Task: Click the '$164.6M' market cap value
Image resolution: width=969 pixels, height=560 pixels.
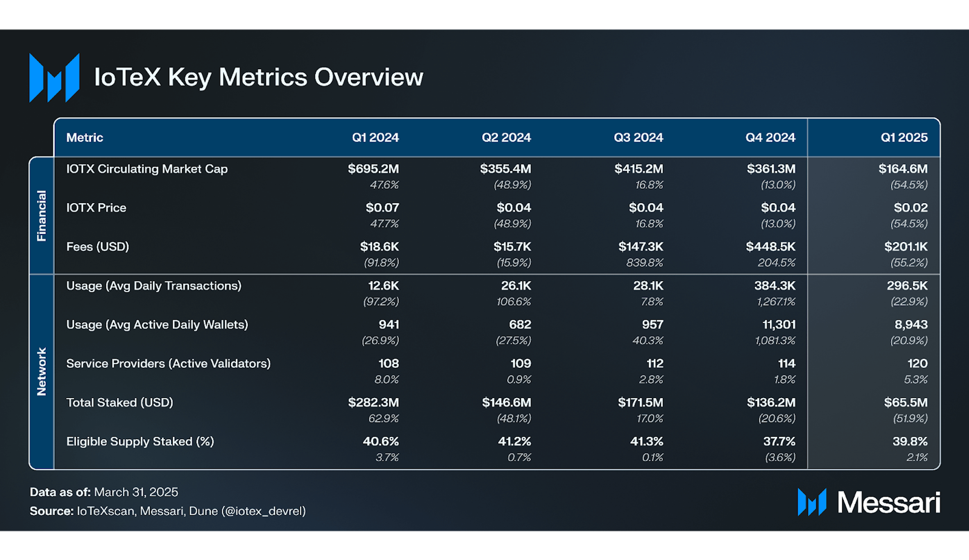Action: (903, 169)
